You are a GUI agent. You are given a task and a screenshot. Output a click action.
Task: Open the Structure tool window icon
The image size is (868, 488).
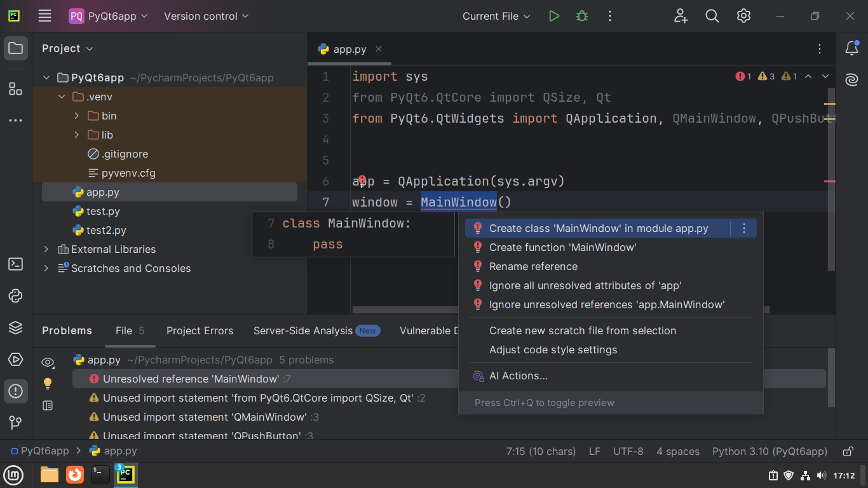16,89
